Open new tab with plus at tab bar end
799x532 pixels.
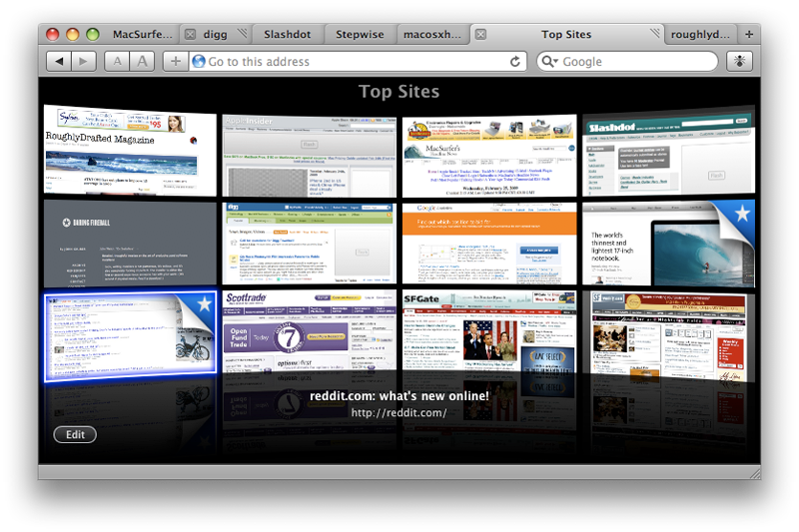[749, 34]
